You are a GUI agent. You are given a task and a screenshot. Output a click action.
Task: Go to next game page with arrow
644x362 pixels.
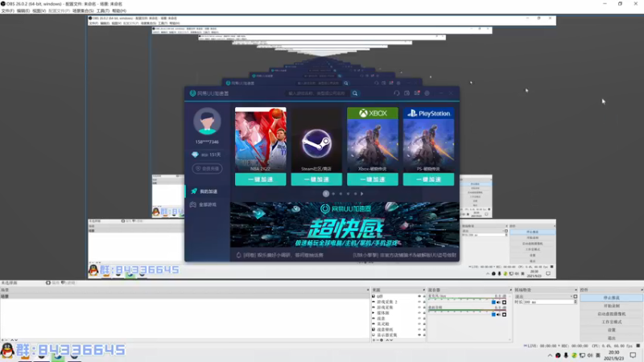tap(361, 194)
